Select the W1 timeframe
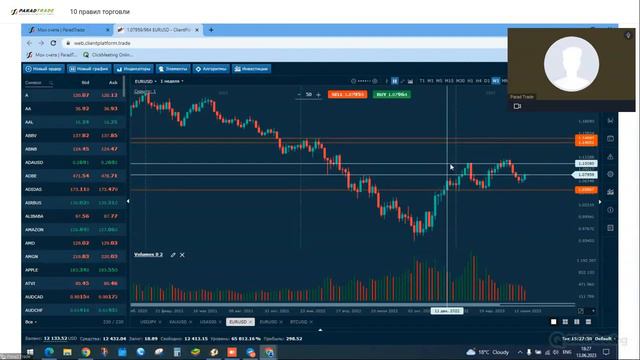 [496, 81]
